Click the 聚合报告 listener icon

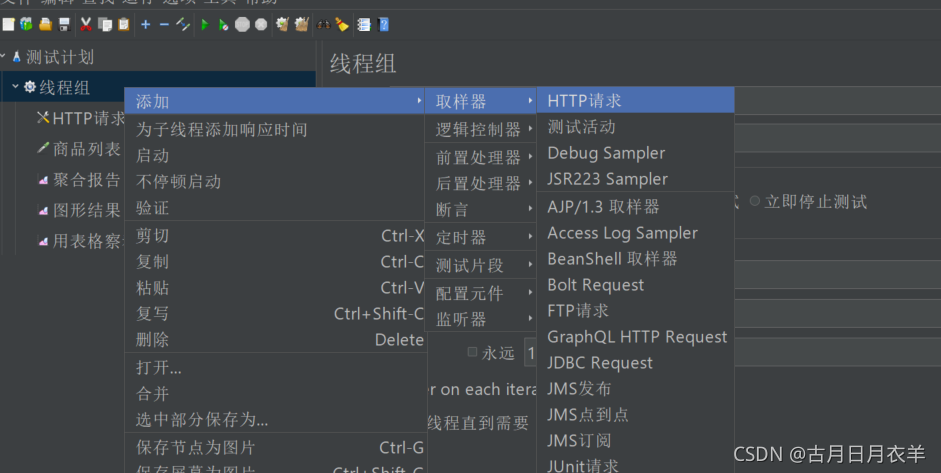(43, 179)
